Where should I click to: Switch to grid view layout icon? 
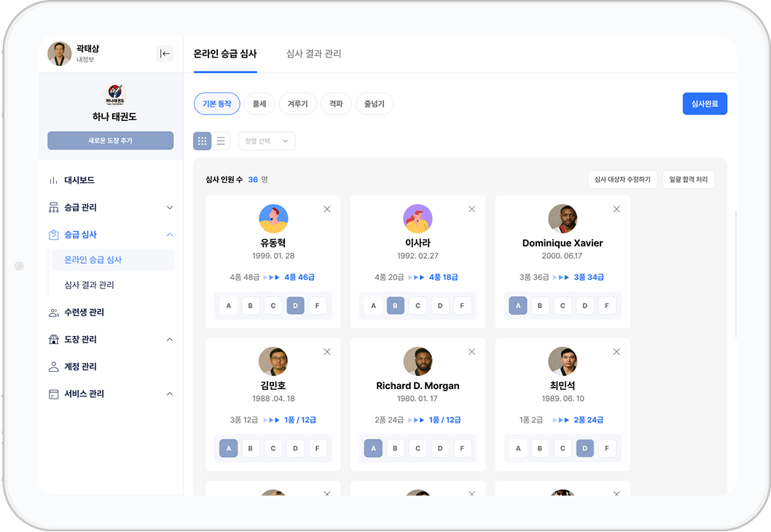pyautogui.click(x=202, y=141)
